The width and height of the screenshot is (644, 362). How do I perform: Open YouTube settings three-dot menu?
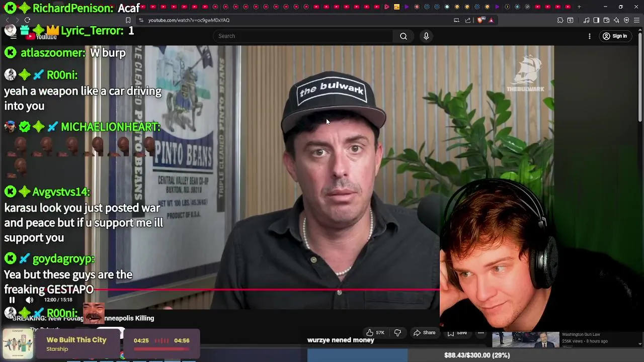click(x=590, y=36)
